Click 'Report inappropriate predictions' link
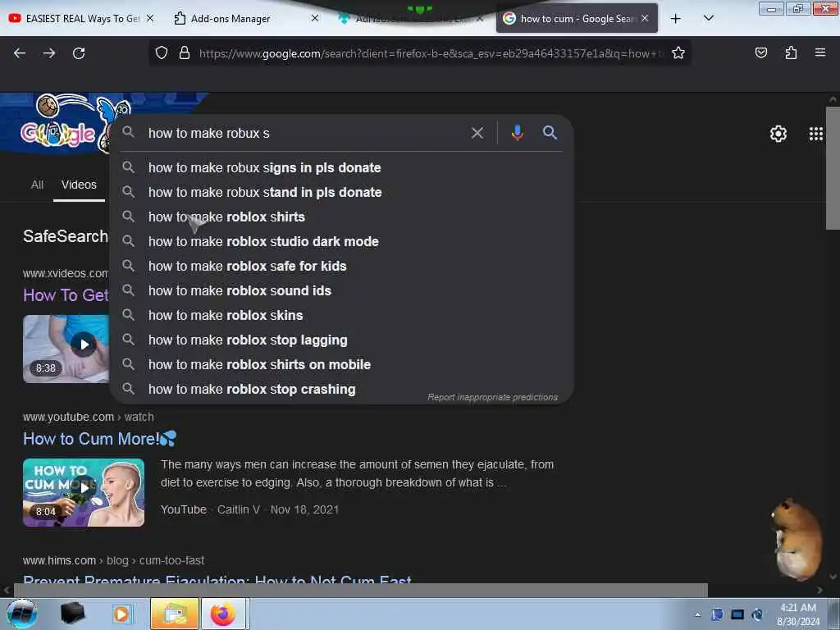Viewport: 840px width, 630px height. pos(492,397)
